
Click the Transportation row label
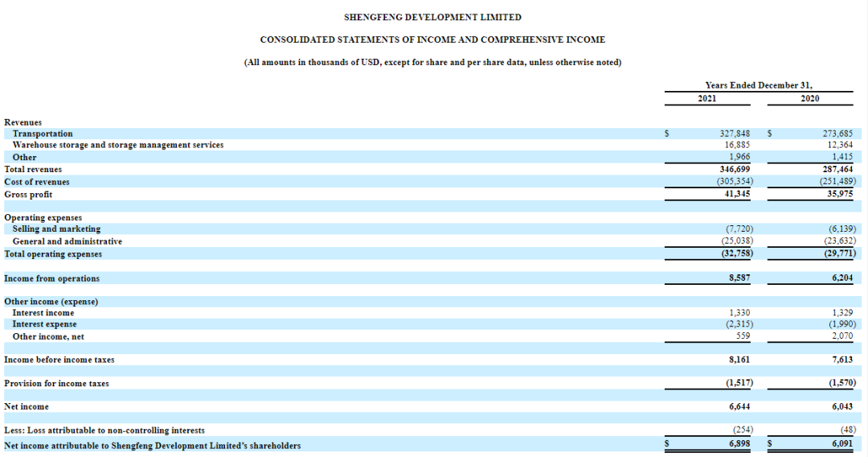tap(43, 134)
